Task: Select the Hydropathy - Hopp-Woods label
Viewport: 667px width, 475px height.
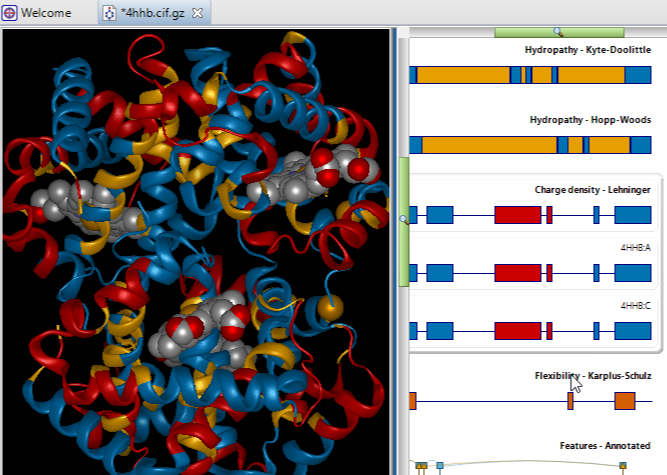Action: [x=590, y=120]
